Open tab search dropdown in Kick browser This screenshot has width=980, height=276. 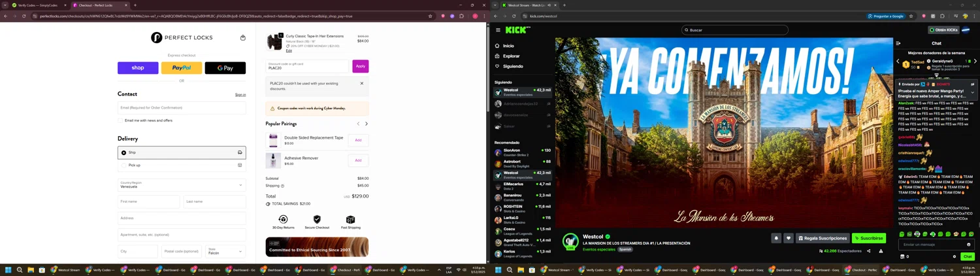[495, 5]
